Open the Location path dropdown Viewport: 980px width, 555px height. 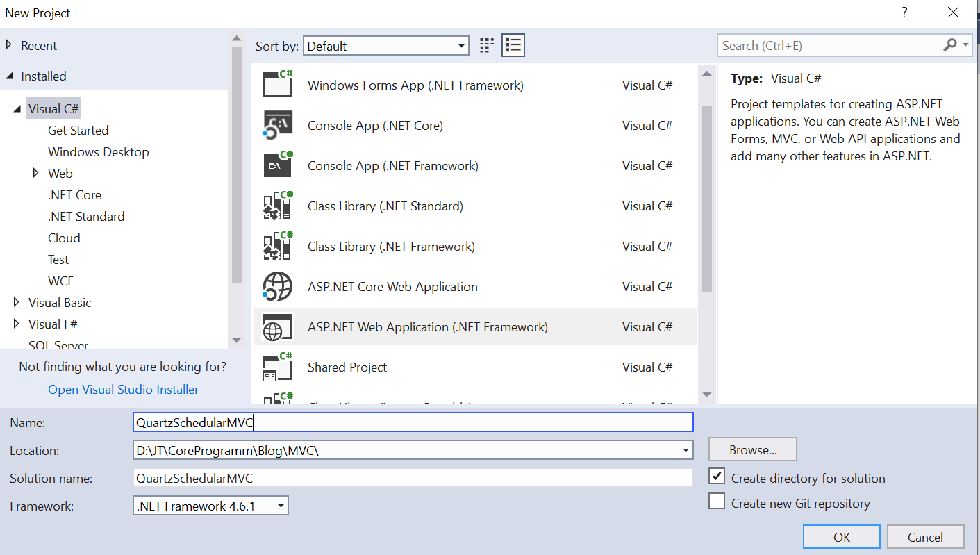pos(686,449)
